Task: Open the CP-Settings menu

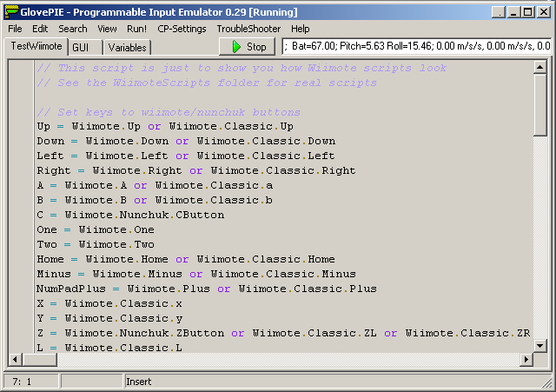Action: [182, 29]
